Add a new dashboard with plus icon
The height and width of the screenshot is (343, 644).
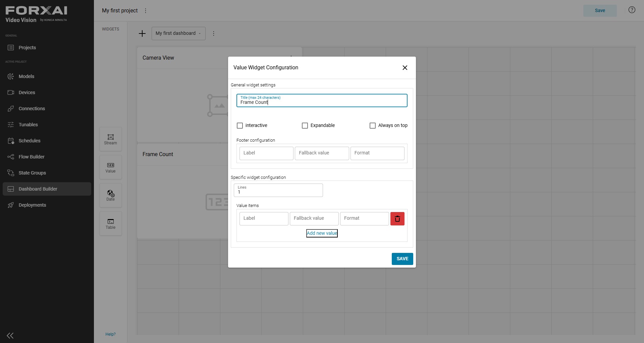142,33
